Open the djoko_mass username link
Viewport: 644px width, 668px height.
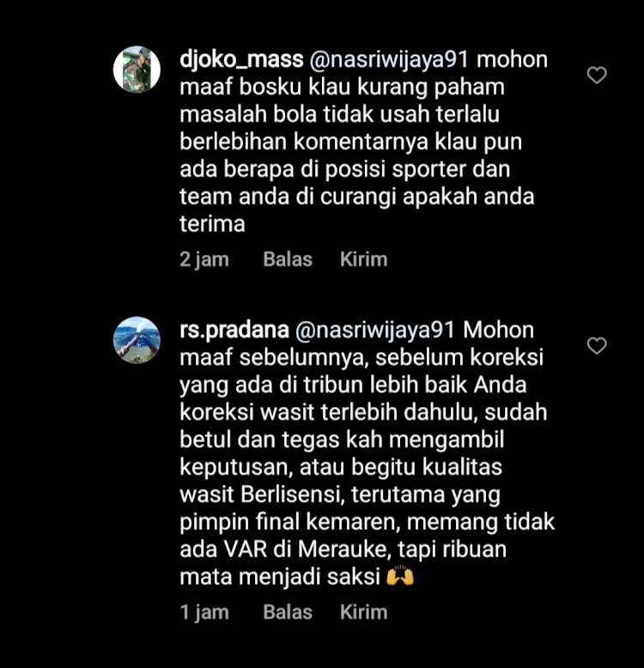(241, 59)
